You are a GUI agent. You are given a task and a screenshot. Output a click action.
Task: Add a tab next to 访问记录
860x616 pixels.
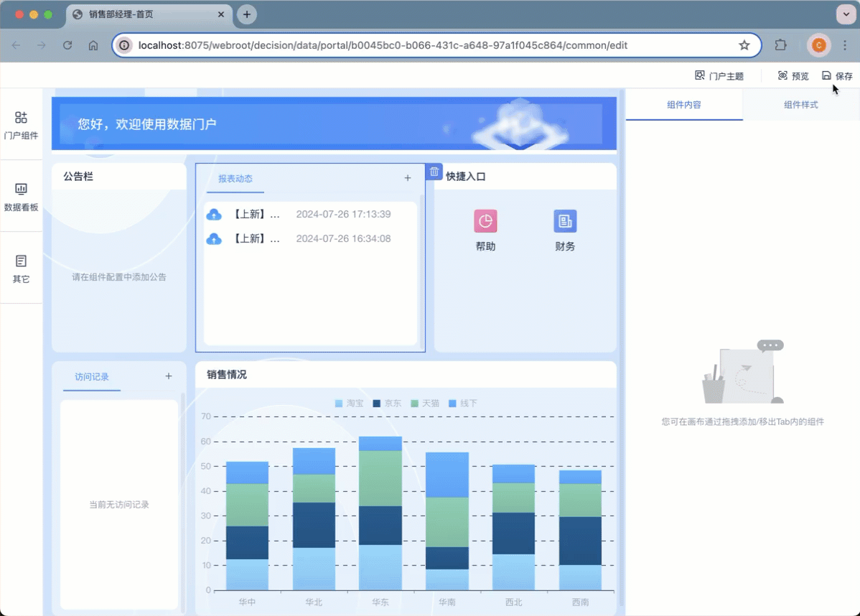pos(169,376)
